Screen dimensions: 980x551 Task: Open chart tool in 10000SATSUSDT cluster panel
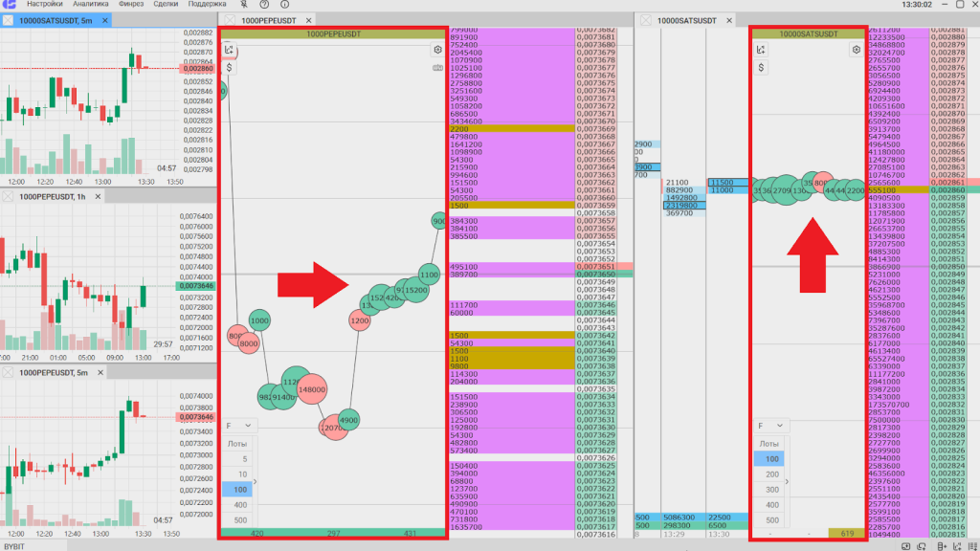point(762,50)
